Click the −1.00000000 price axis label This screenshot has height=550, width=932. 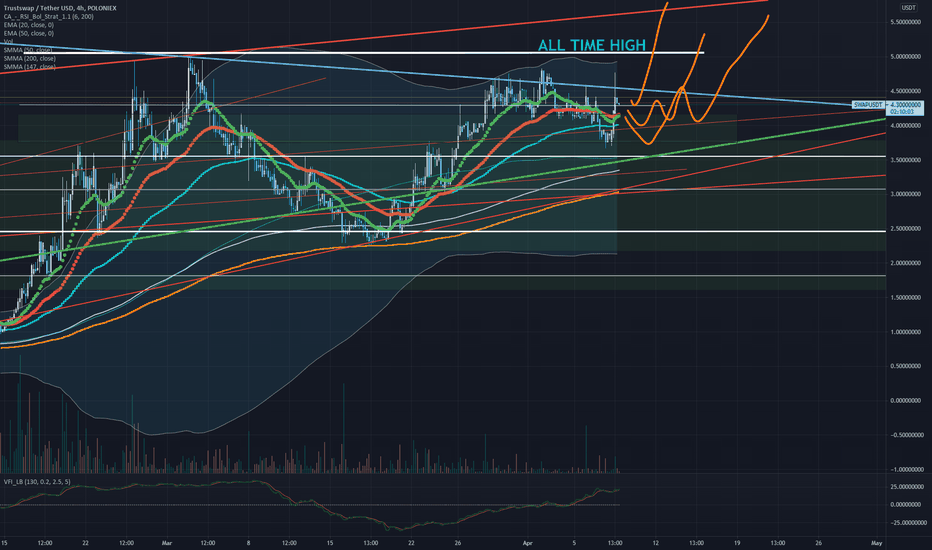[x=908, y=469]
